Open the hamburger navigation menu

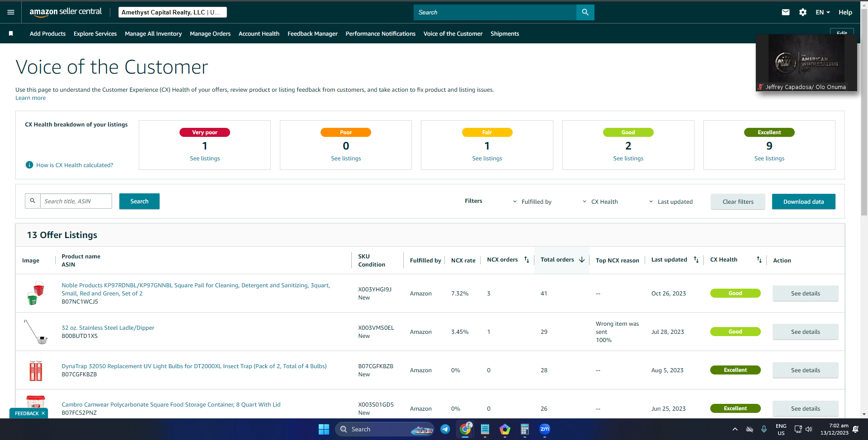(11, 12)
